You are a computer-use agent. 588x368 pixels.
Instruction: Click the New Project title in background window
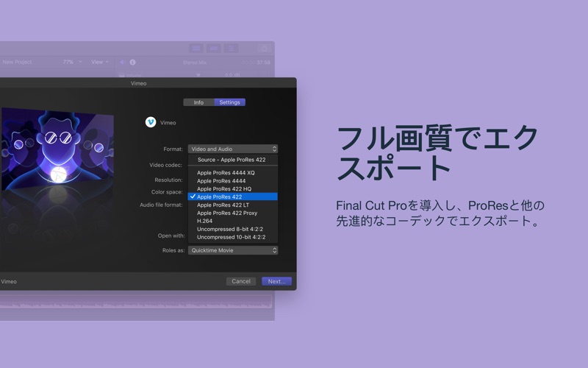17,62
